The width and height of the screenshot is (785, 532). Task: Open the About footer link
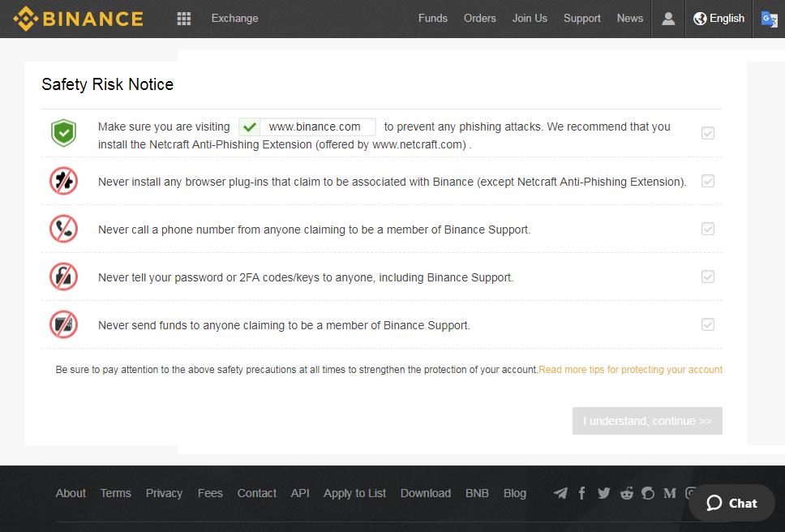[x=71, y=493]
